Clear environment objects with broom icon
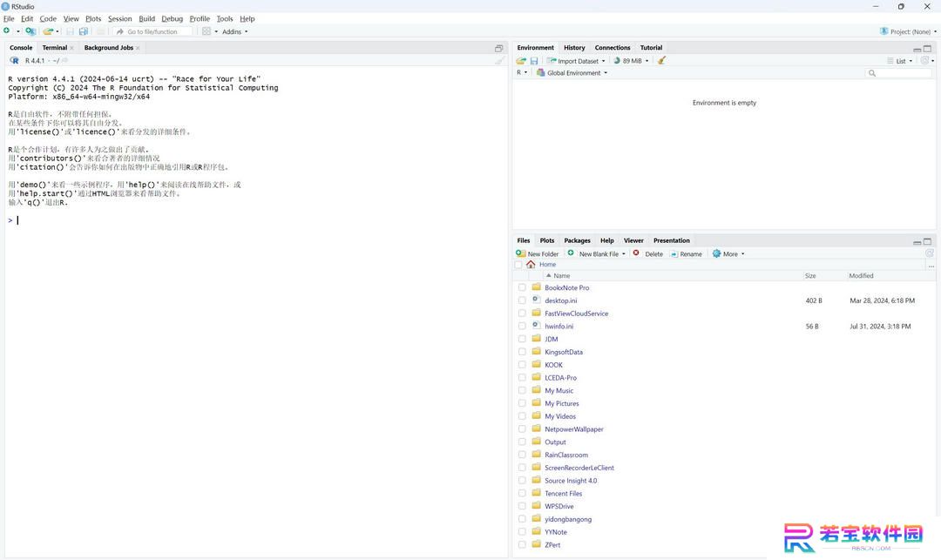Viewport: 941px width, 560px height. [661, 61]
